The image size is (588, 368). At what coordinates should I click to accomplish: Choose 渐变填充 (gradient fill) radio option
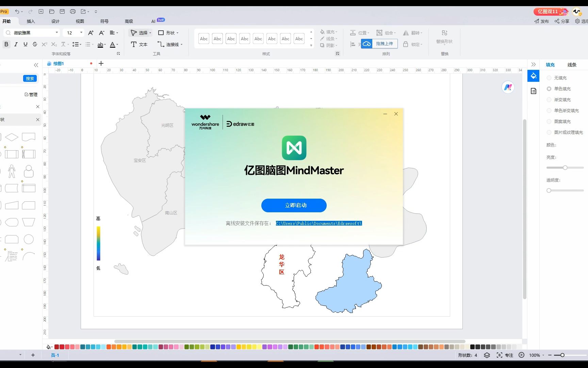tap(549, 100)
